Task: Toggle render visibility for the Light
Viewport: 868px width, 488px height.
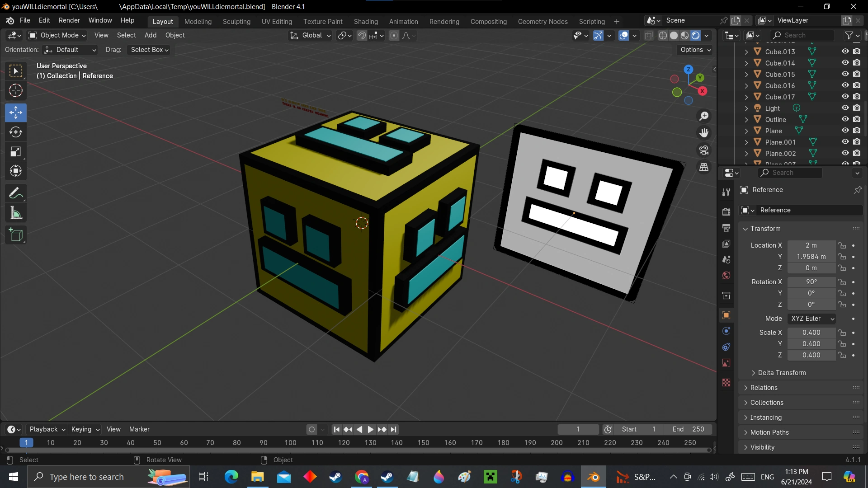Action: [x=857, y=108]
